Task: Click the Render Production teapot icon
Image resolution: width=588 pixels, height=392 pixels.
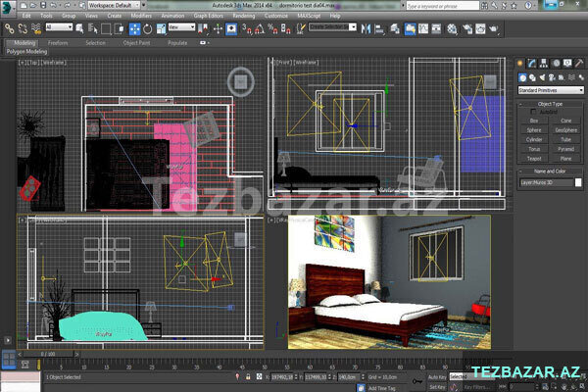Action: (494, 28)
